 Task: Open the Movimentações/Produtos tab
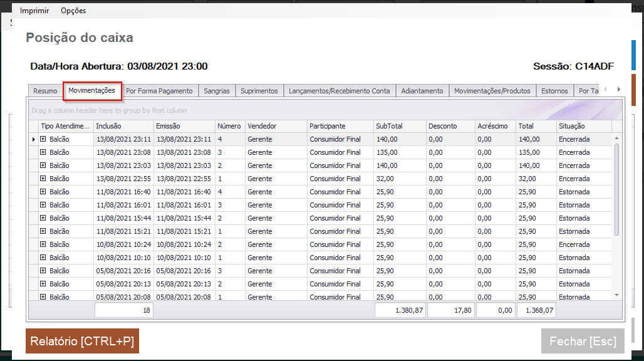tap(492, 91)
